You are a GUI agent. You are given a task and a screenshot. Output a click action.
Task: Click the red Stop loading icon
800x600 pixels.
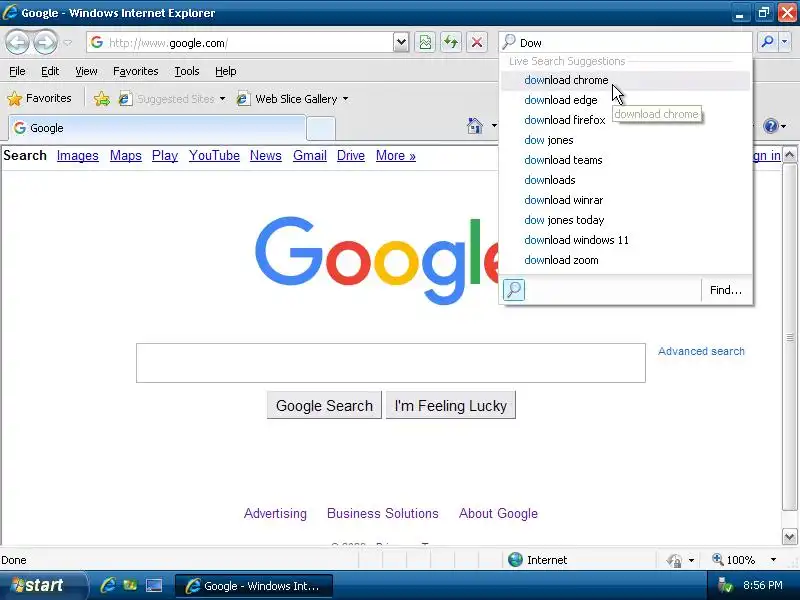pos(477,42)
